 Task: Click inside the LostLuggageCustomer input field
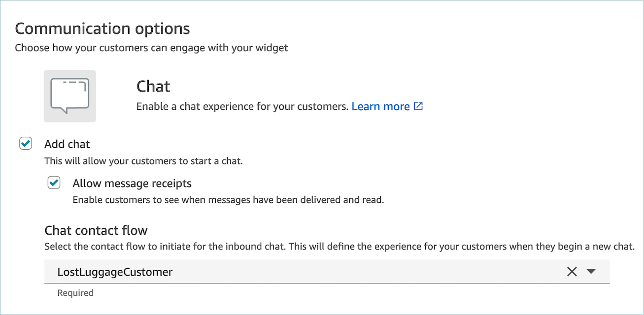pos(246,271)
